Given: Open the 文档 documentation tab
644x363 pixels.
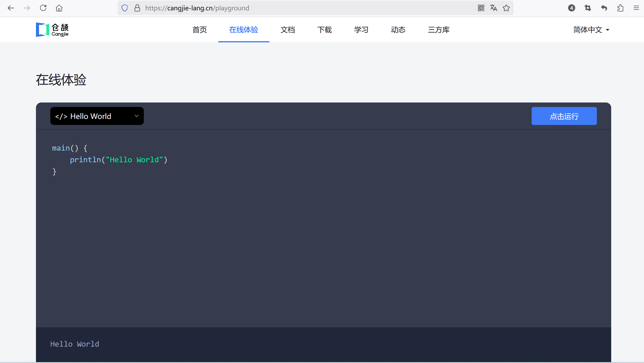Looking at the screenshot, I should (x=287, y=30).
